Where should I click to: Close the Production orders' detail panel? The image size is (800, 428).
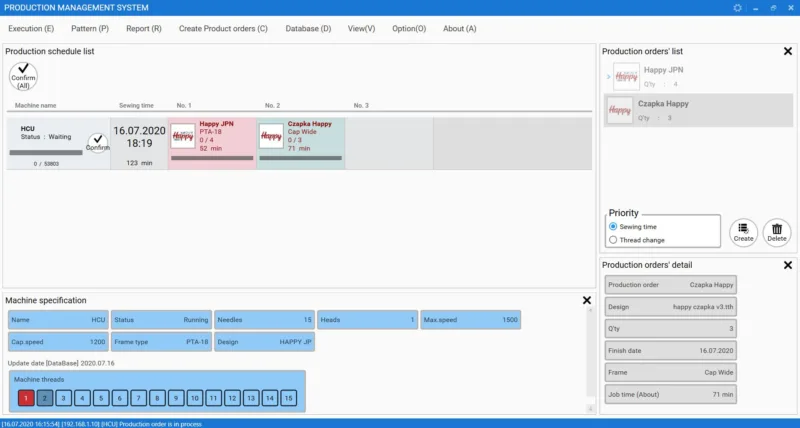[x=788, y=265]
